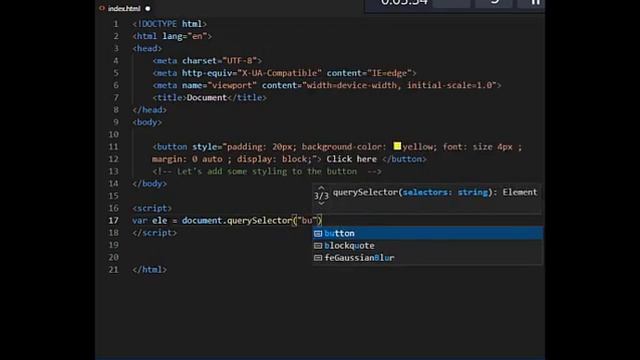Click the lang="en" attribute on line 2
640x360 pixels.
184,36
